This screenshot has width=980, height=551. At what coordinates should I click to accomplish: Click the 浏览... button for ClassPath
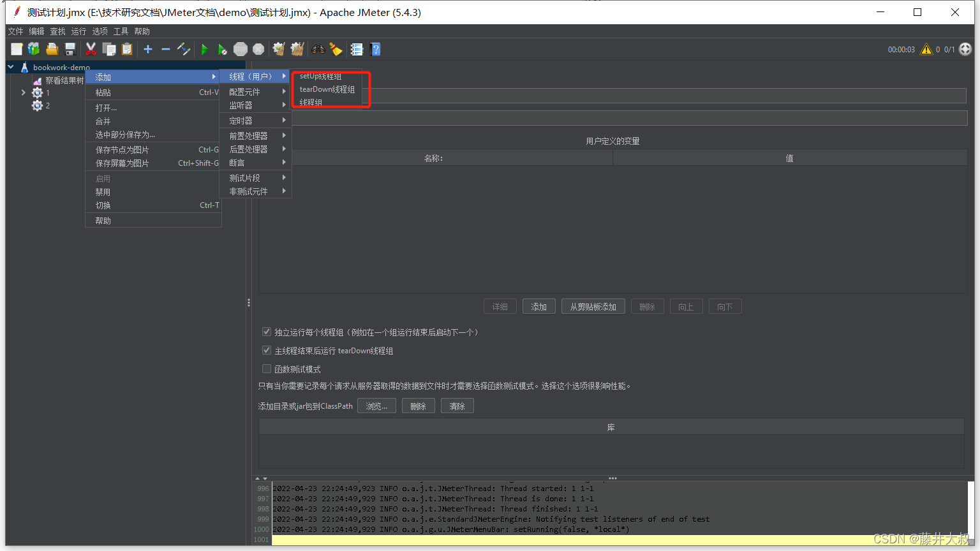[x=376, y=406]
